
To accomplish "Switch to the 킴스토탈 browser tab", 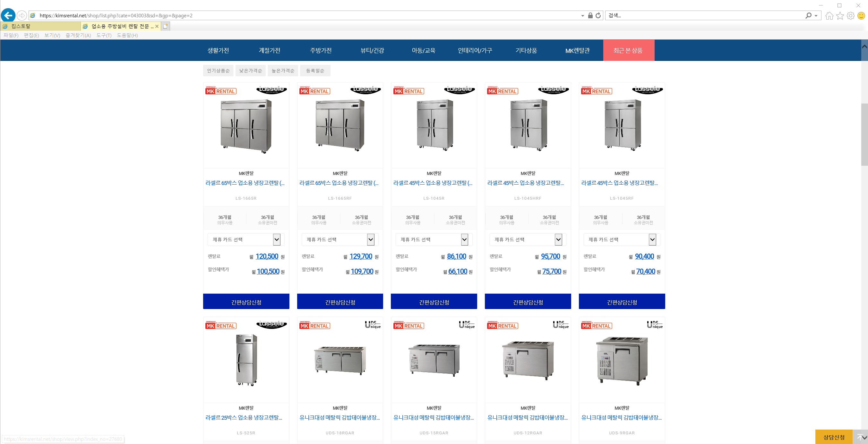I will point(40,26).
